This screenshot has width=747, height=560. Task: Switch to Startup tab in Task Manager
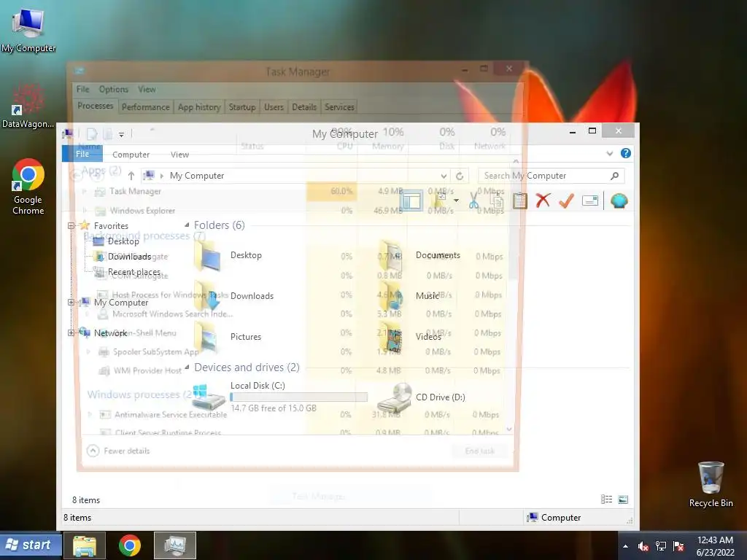pos(242,107)
